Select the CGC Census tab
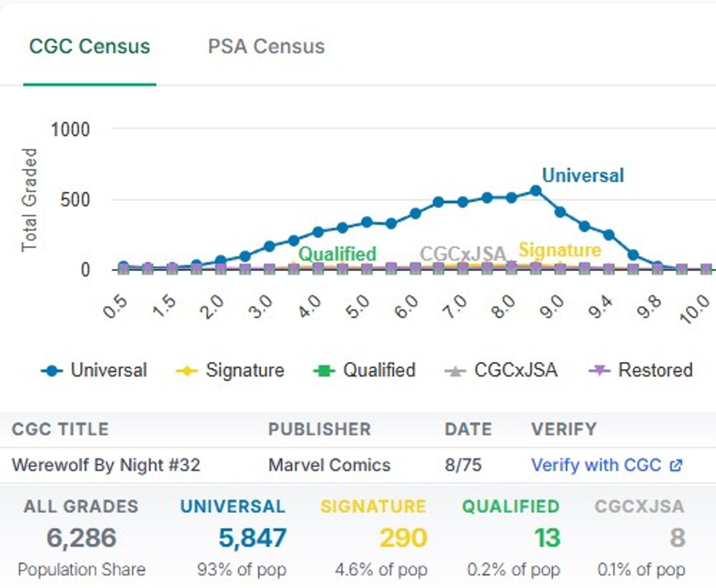This screenshot has width=716, height=588. 89,46
